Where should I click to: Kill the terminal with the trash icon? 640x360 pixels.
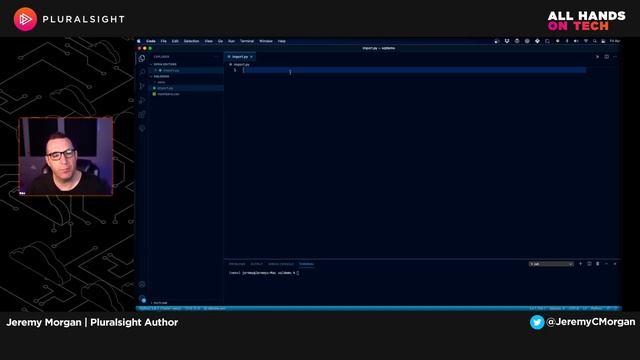click(x=598, y=264)
